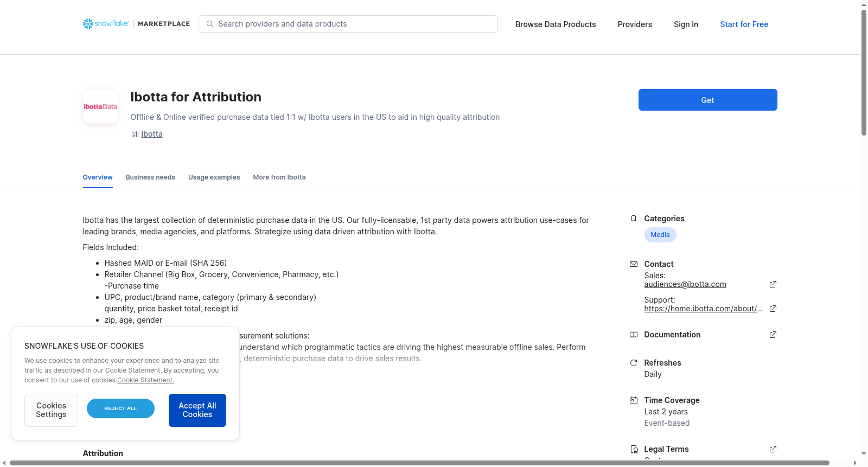This screenshot has height=467, width=868.
Task: Click Start for Free link
Action: 744,24
